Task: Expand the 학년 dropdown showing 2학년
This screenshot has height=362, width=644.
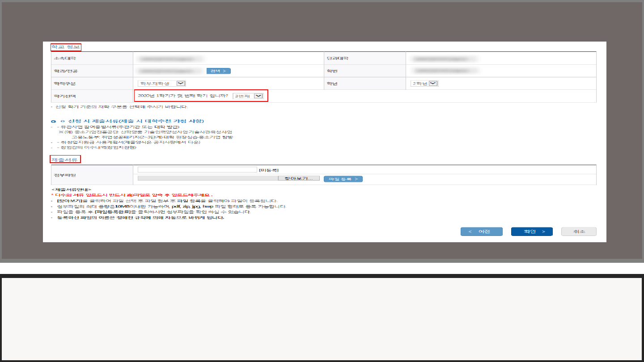Action: [x=424, y=83]
